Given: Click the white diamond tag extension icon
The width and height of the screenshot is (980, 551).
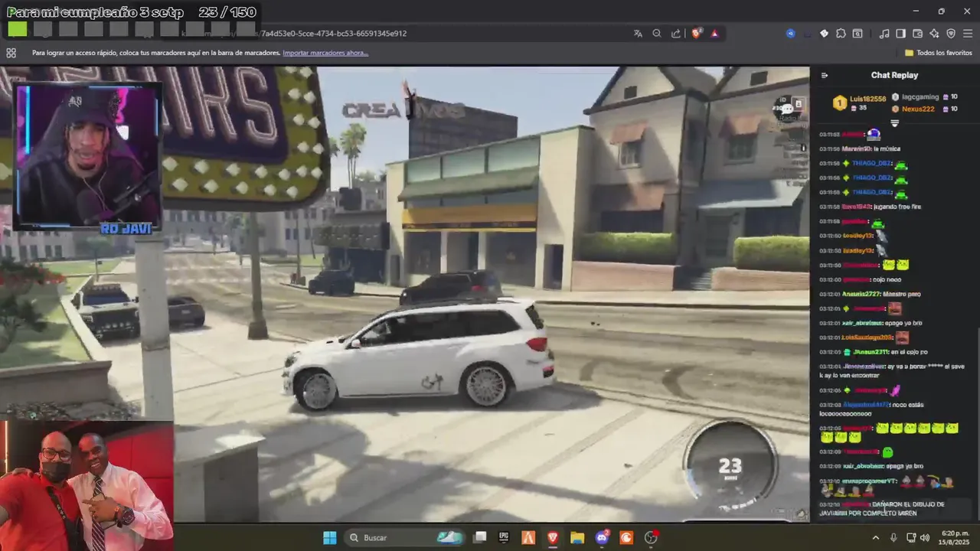Looking at the screenshot, I should (824, 34).
